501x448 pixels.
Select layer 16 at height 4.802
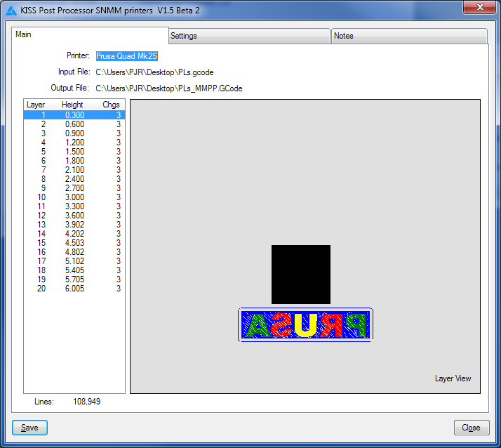[74, 252]
